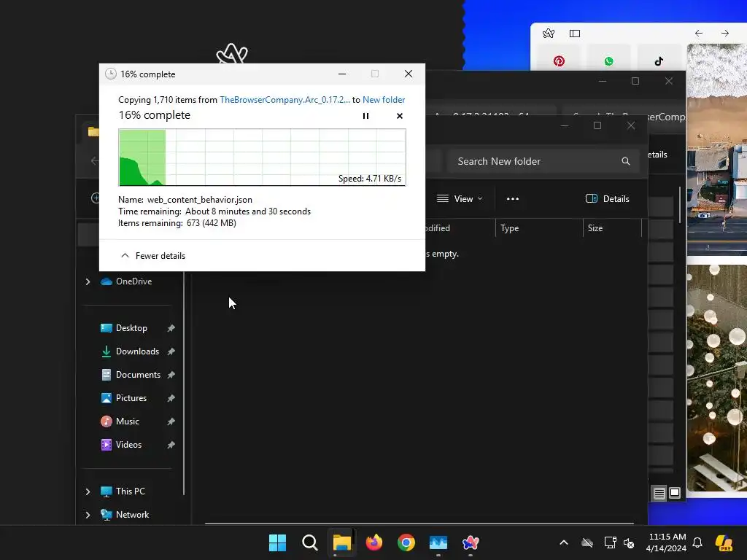
Task: Click the OneDrive offline tray icon
Action: tap(587, 542)
